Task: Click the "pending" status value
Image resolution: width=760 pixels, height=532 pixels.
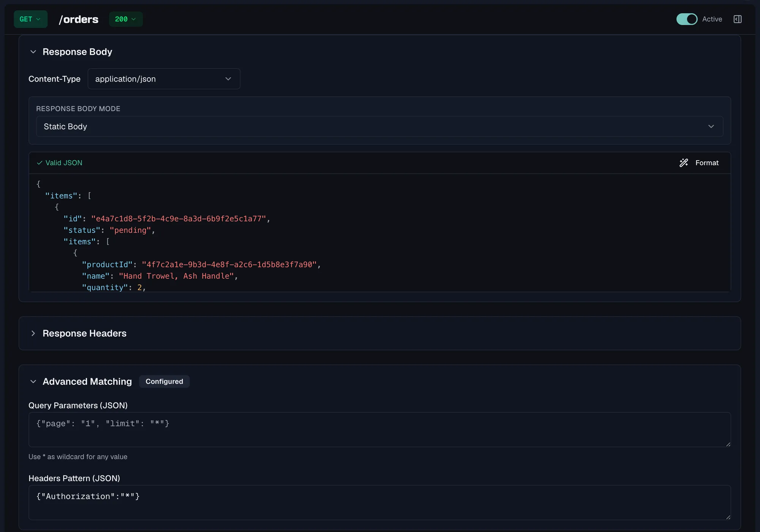Action: pos(130,230)
